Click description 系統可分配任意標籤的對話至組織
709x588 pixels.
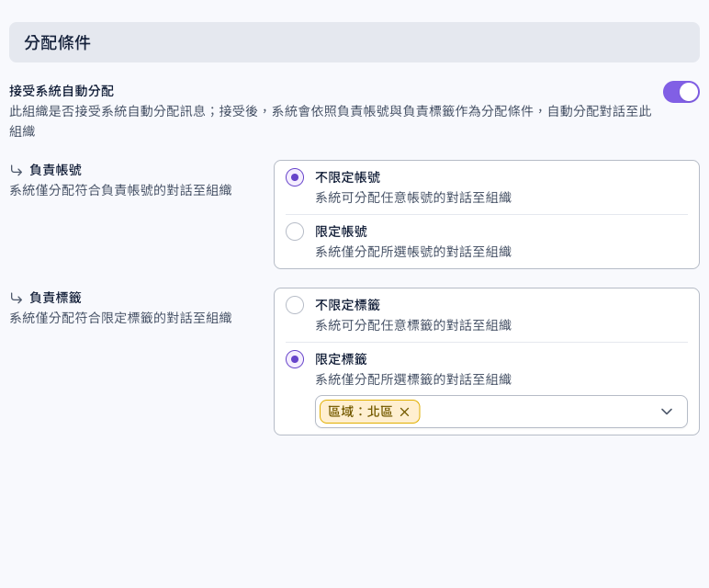(413, 325)
